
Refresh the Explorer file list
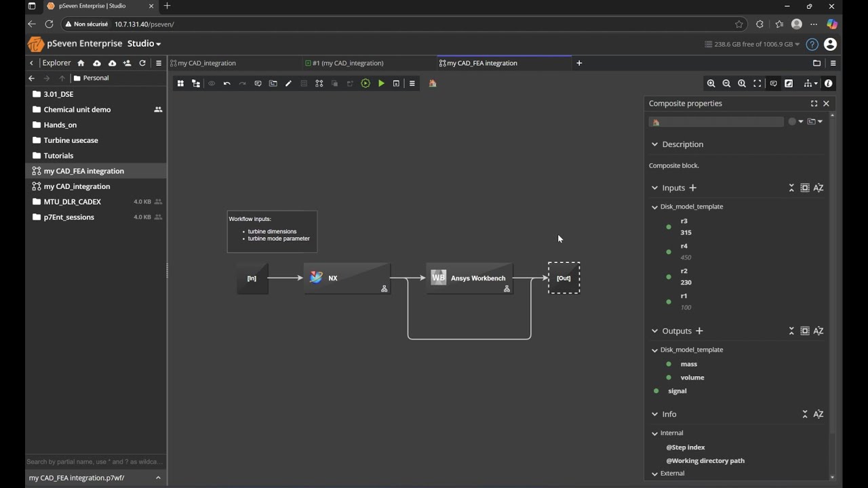click(x=142, y=63)
